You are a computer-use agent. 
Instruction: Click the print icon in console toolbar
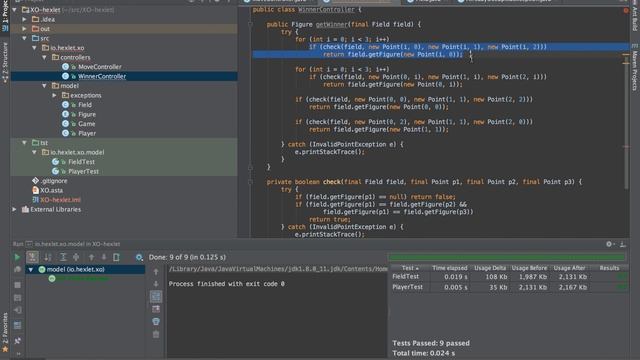[156, 322]
